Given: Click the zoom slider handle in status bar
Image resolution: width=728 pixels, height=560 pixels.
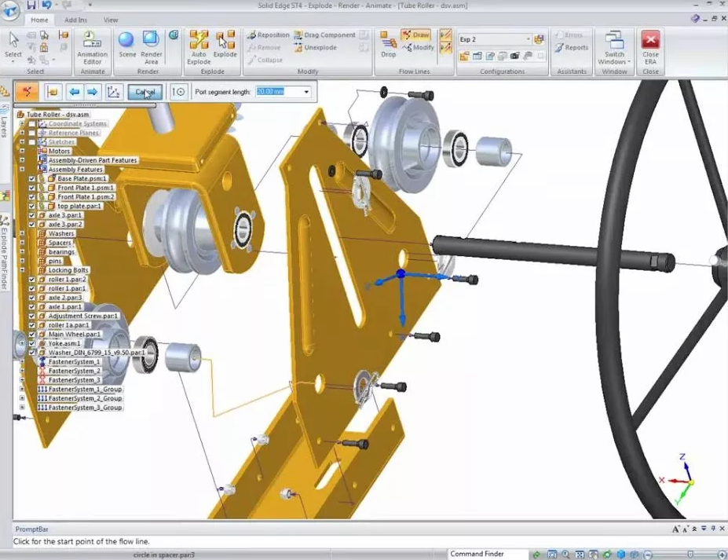Looking at the screenshot, I should pyautogui.click(x=690, y=555).
